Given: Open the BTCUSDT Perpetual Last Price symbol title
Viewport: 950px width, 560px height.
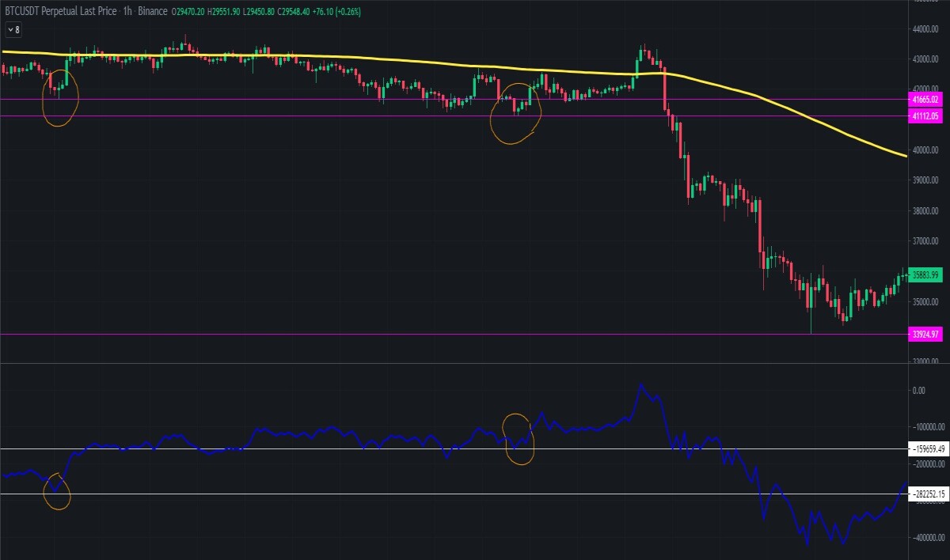Looking at the screenshot, I should 63,11.
